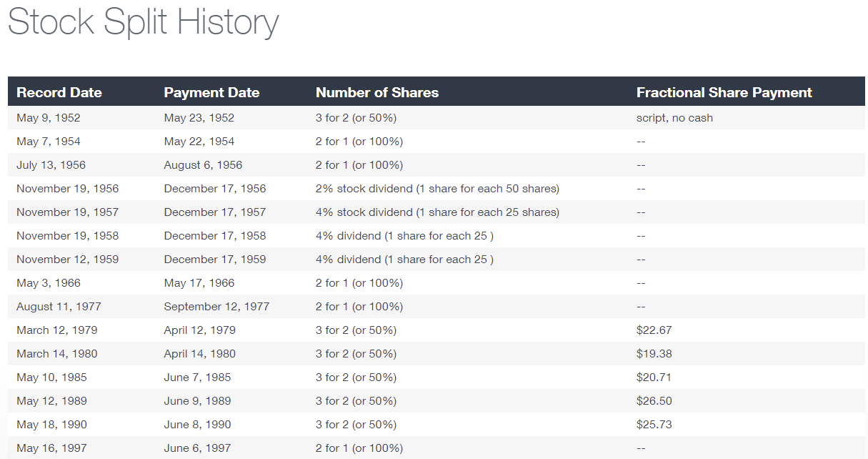Select the May 17, 1966 payment date

(199, 283)
